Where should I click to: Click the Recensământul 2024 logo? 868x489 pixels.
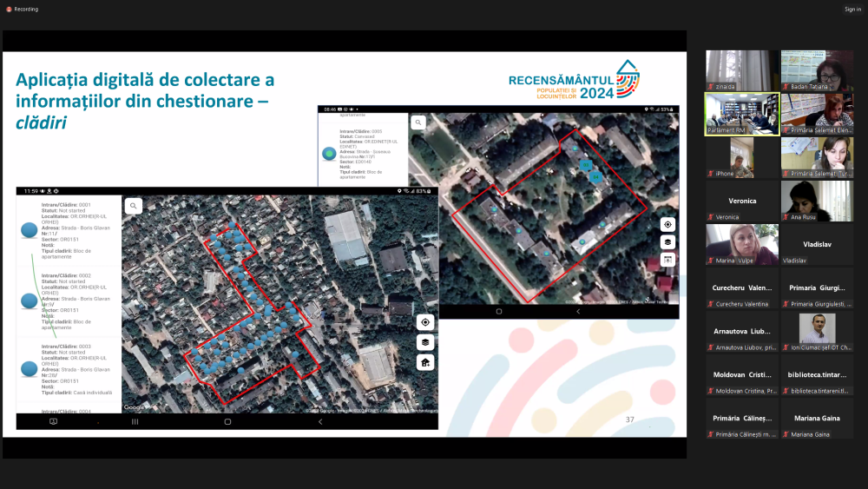coord(574,80)
